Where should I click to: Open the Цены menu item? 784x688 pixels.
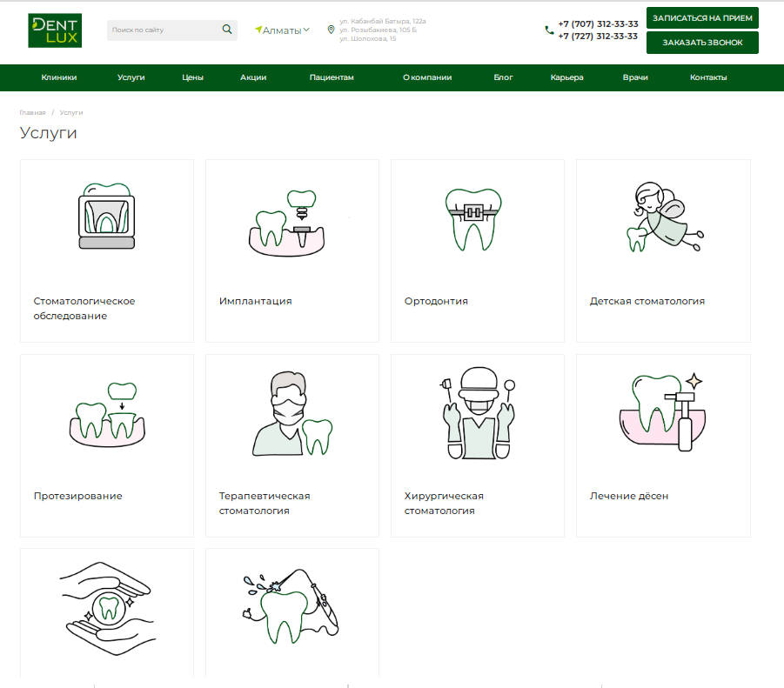[x=192, y=77]
